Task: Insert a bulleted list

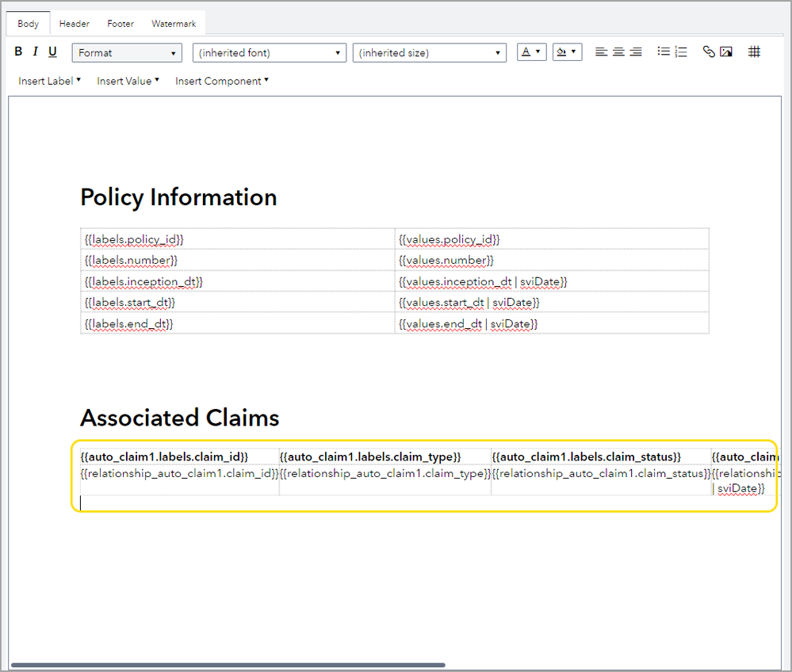Action: tap(663, 52)
